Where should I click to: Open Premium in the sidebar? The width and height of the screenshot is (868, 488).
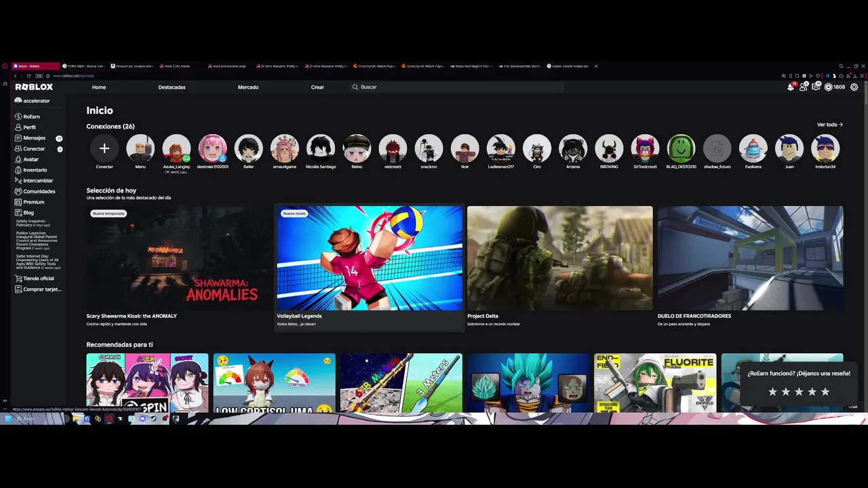(30, 202)
